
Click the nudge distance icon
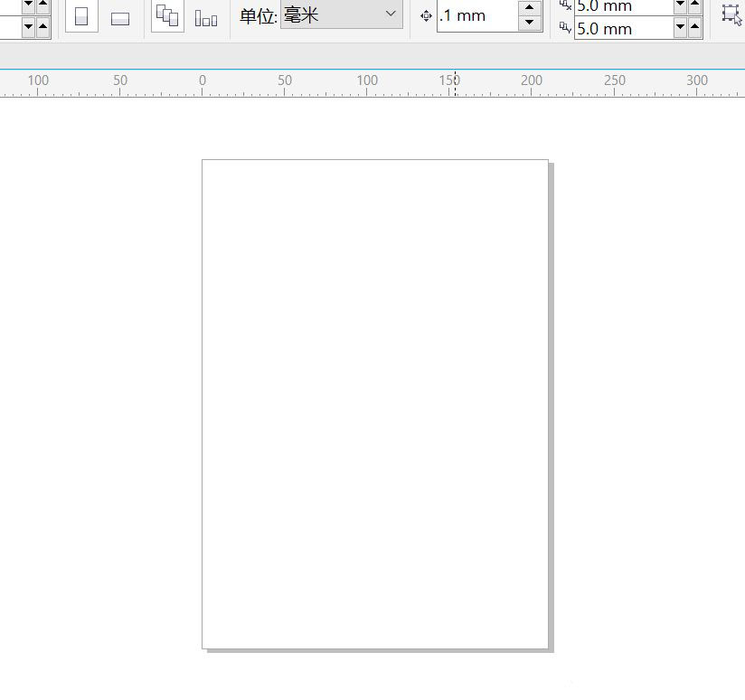pyautogui.click(x=426, y=16)
